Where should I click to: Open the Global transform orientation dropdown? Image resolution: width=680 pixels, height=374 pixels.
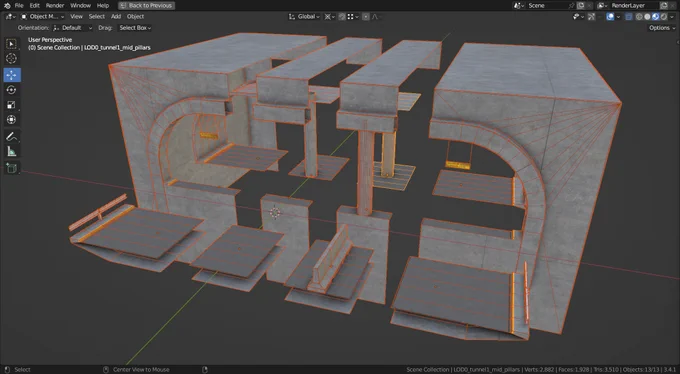point(304,16)
